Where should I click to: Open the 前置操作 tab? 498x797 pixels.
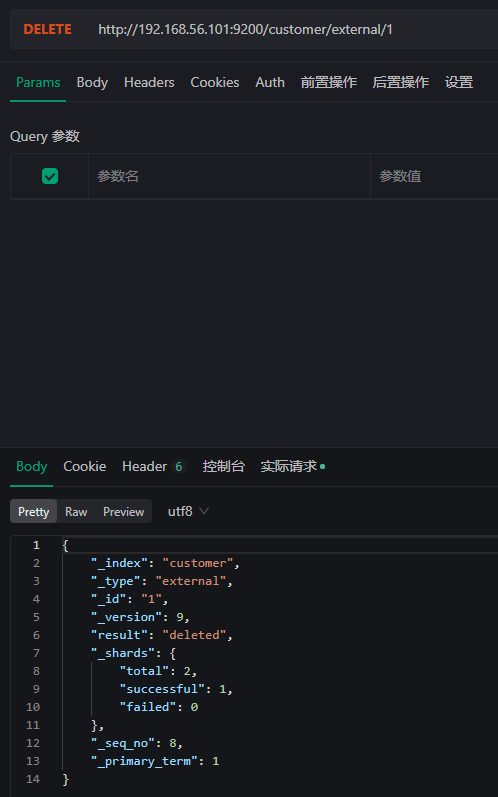329,82
